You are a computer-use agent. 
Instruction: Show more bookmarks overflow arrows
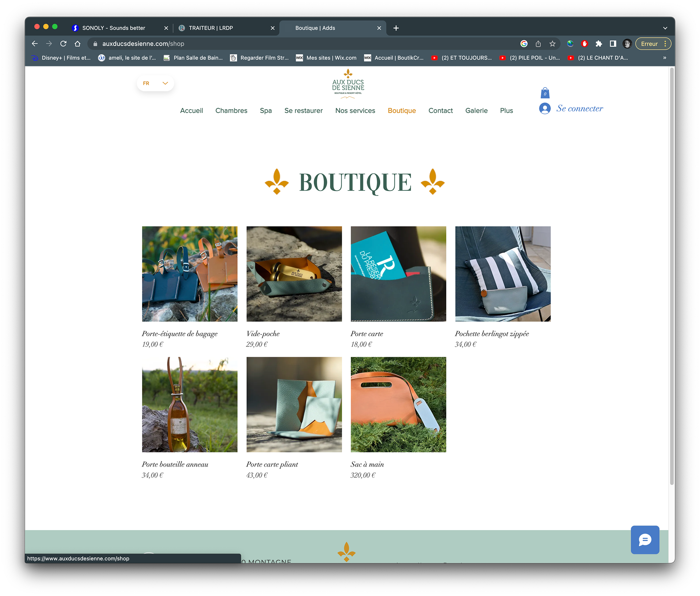665,58
